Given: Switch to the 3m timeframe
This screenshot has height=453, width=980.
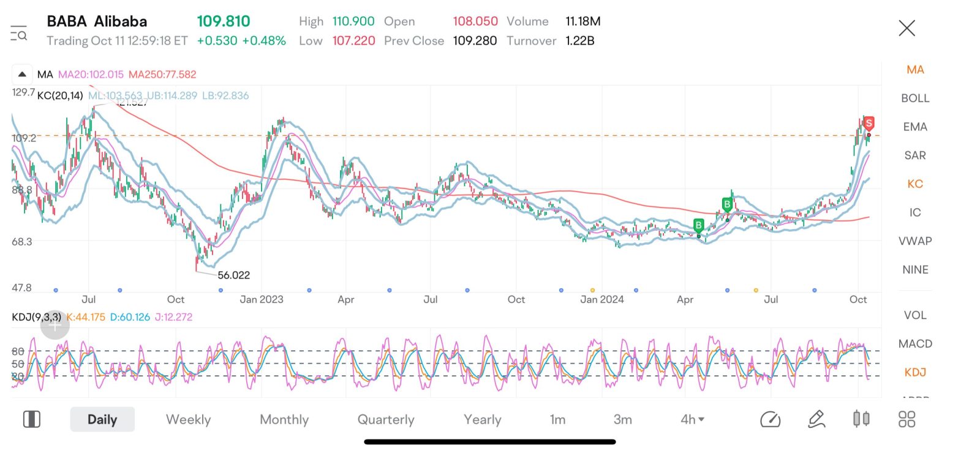Looking at the screenshot, I should click(x=623, y=419).
